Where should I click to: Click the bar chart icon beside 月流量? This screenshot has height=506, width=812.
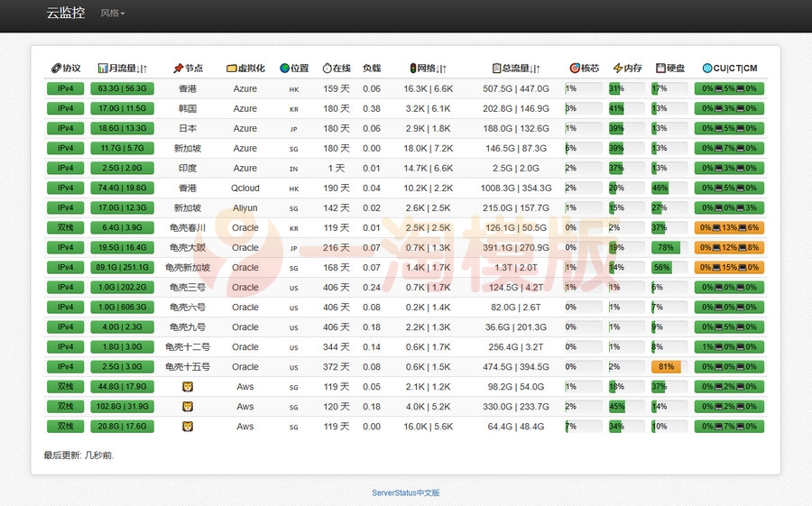tap(103, 68)
